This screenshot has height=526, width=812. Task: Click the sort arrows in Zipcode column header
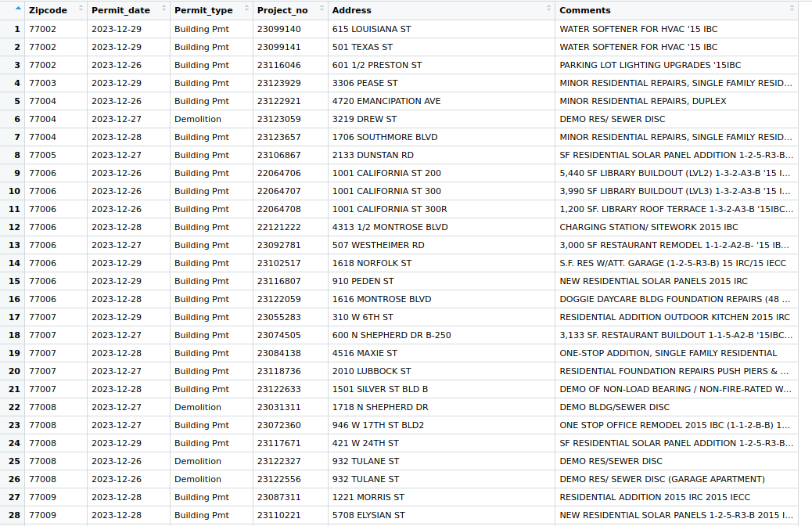[81, 9]
